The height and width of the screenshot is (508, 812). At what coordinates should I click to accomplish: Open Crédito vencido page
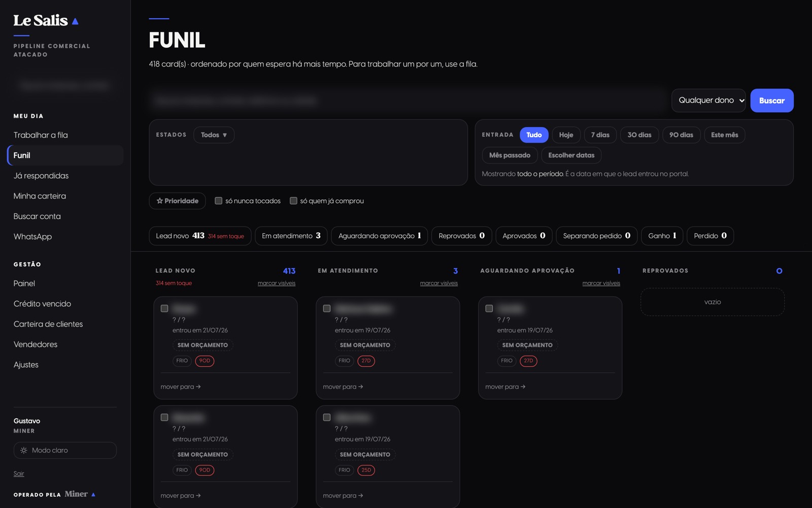[x=65, y=304]
